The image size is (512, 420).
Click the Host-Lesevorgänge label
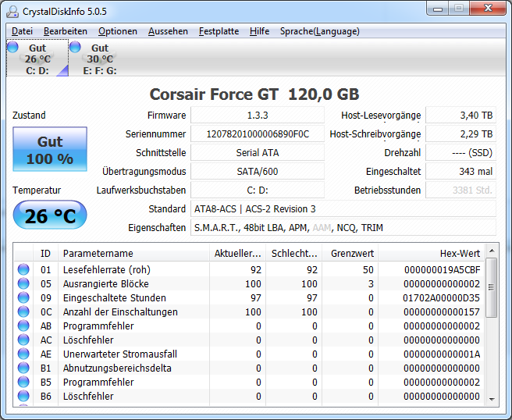click(381, 116)
